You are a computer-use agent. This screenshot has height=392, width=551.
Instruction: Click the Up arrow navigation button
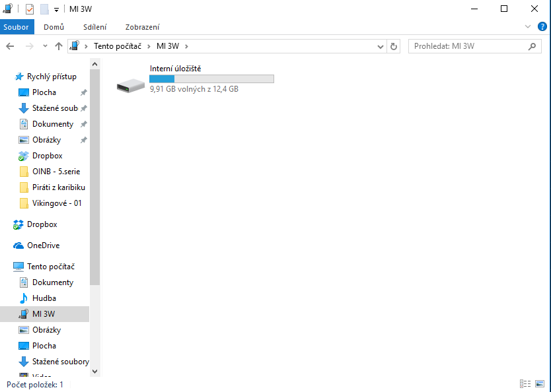pos(59,46)
